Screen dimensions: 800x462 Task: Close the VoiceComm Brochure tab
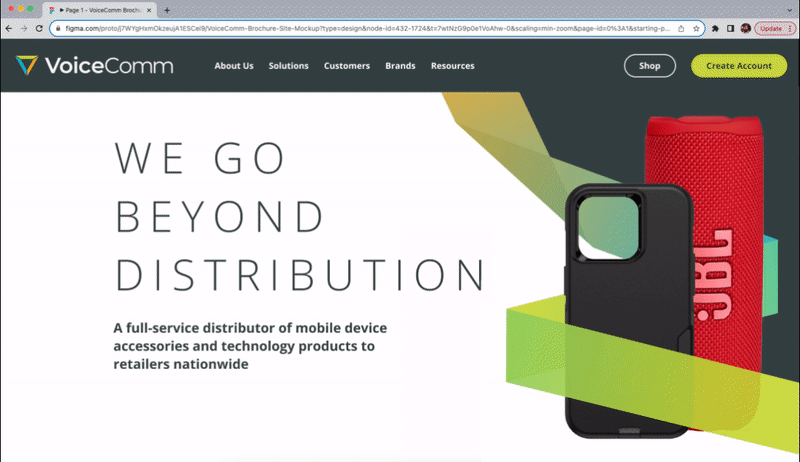coord(149,10)
